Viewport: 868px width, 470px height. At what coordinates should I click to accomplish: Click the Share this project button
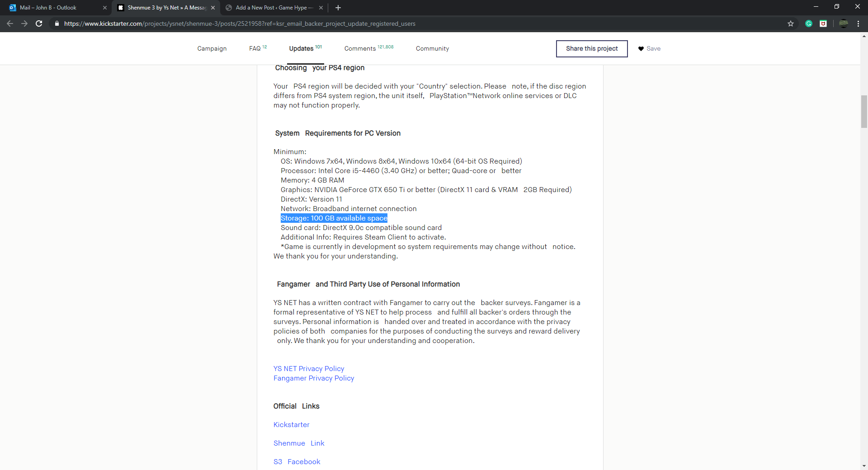(x=592, y=49)
